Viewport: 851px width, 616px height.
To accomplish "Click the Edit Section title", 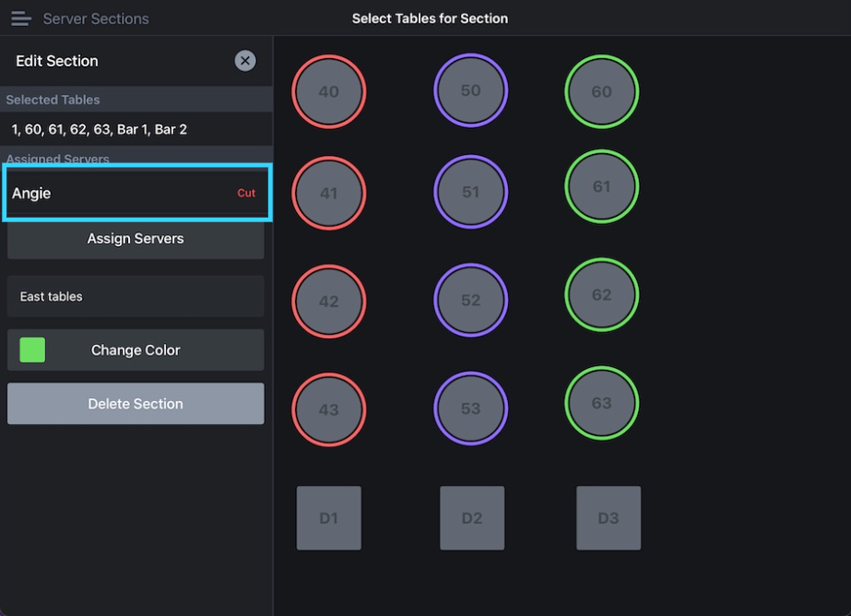I will click(x=57, y=61).
